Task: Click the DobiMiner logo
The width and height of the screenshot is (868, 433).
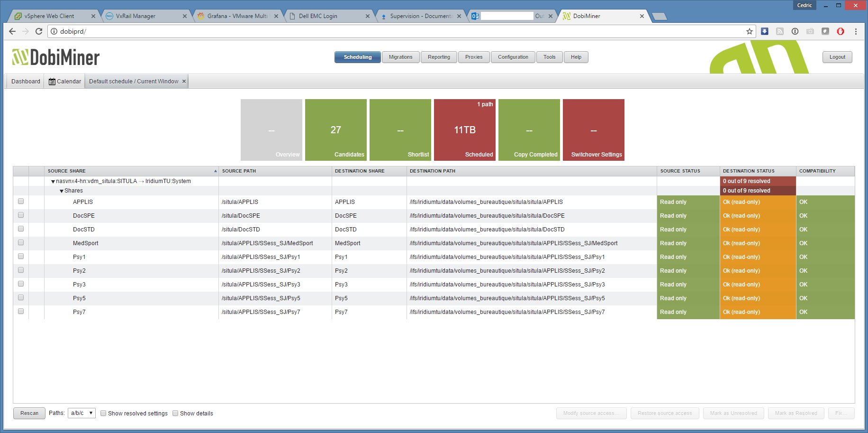Action: 56,57
